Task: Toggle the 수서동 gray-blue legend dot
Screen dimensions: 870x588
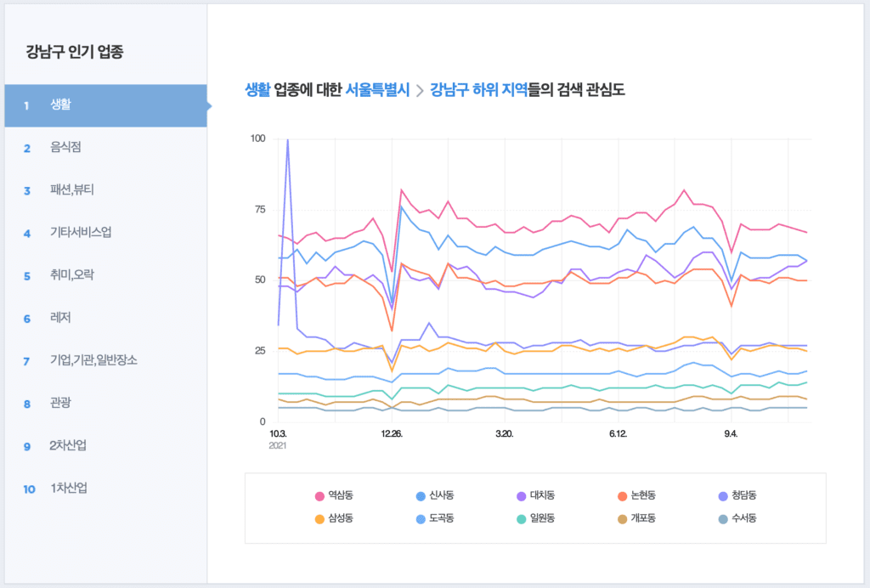Action: [723, 519]
